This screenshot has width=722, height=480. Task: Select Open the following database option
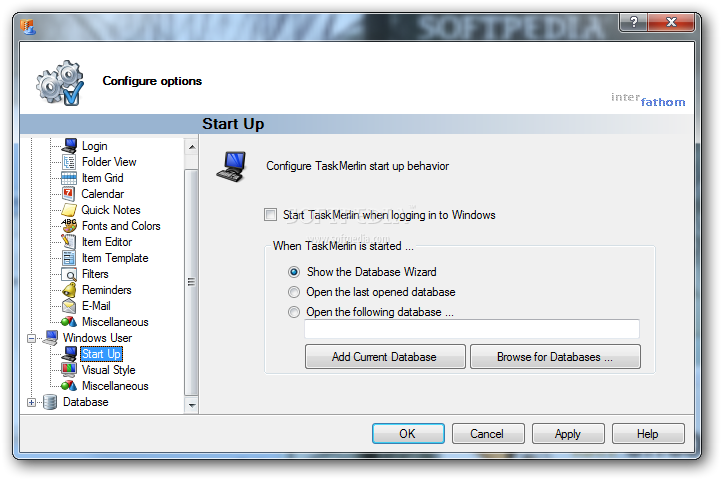pos(294,312)
